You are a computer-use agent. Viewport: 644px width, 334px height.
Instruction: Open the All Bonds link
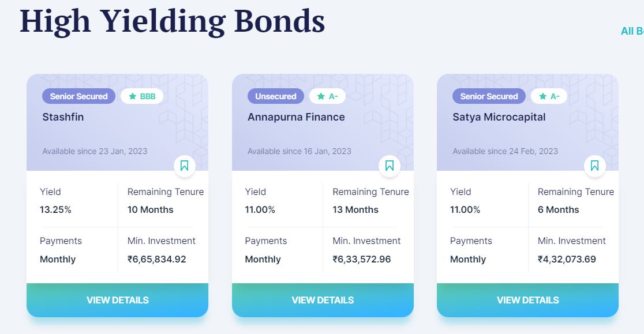coord(632,31)
